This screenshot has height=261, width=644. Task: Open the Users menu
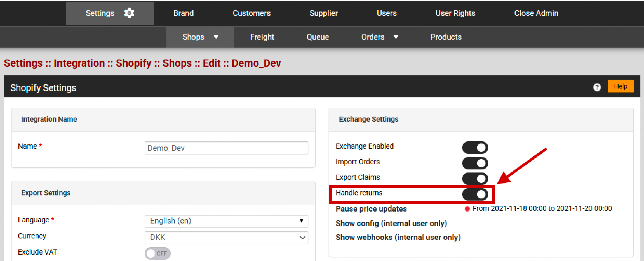coord(387,13)
